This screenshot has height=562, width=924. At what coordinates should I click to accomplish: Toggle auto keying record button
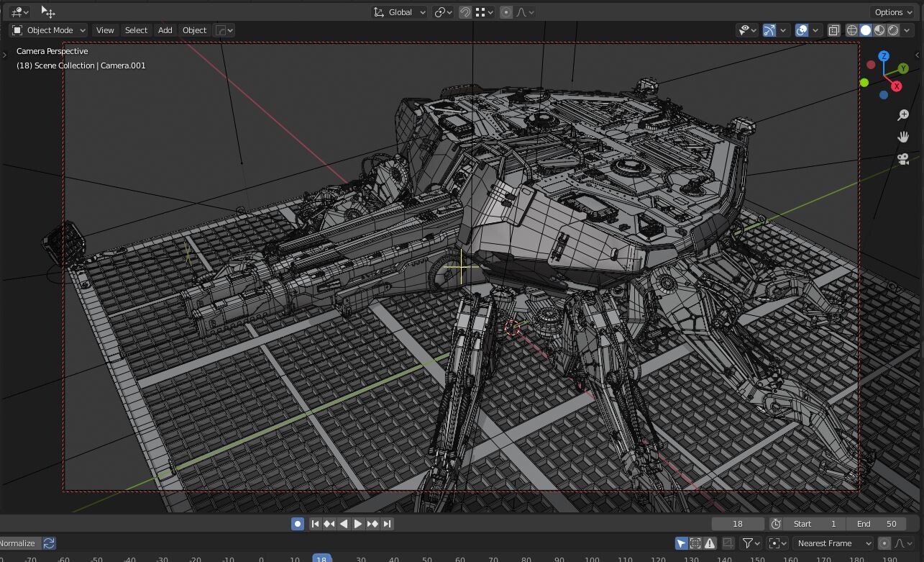pos(297,524)
